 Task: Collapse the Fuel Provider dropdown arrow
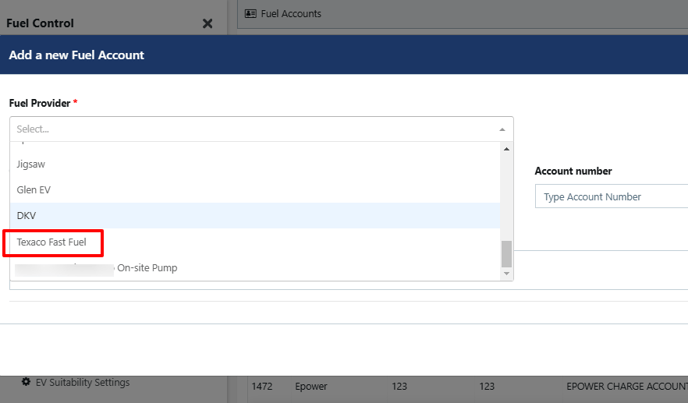click(502, 130)
